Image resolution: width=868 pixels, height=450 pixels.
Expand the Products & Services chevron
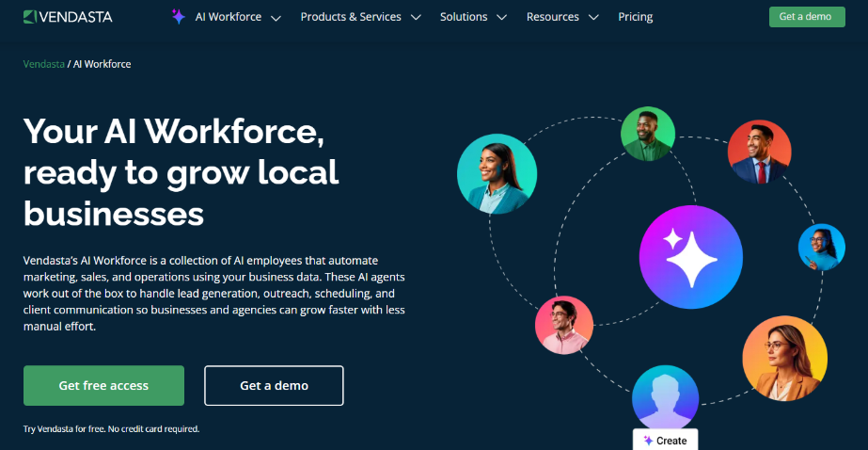click(x=416, y=18)
